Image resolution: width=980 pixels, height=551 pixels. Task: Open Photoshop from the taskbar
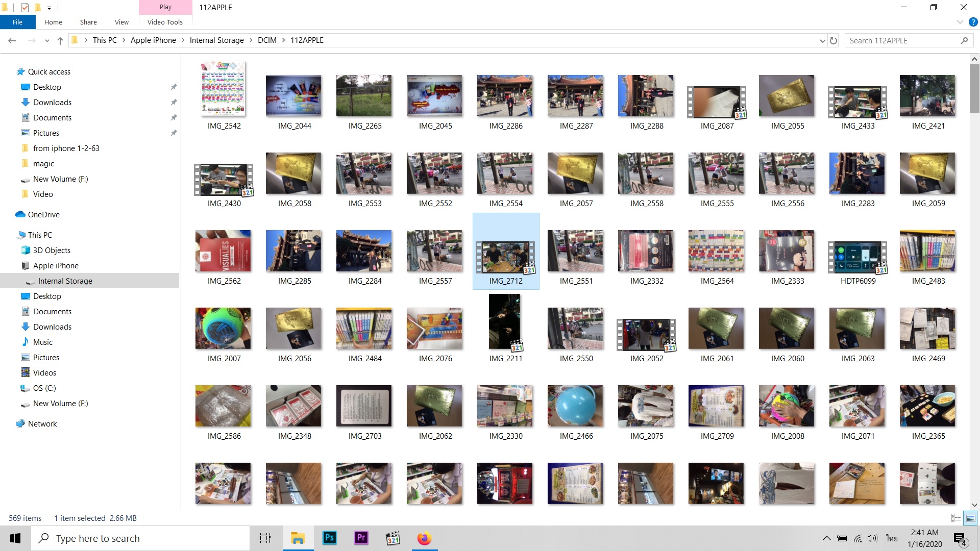(x=330, y=538)
